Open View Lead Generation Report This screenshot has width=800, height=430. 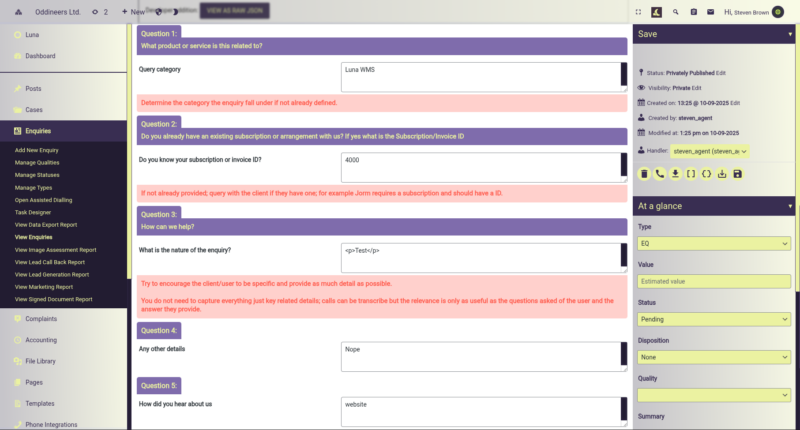click(52, 274)
